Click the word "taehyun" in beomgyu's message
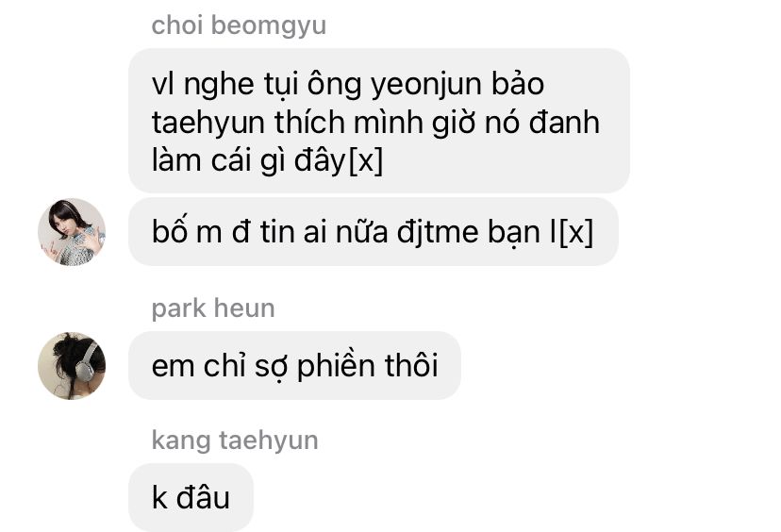This screenshot has height=532, width=781. 208,123
